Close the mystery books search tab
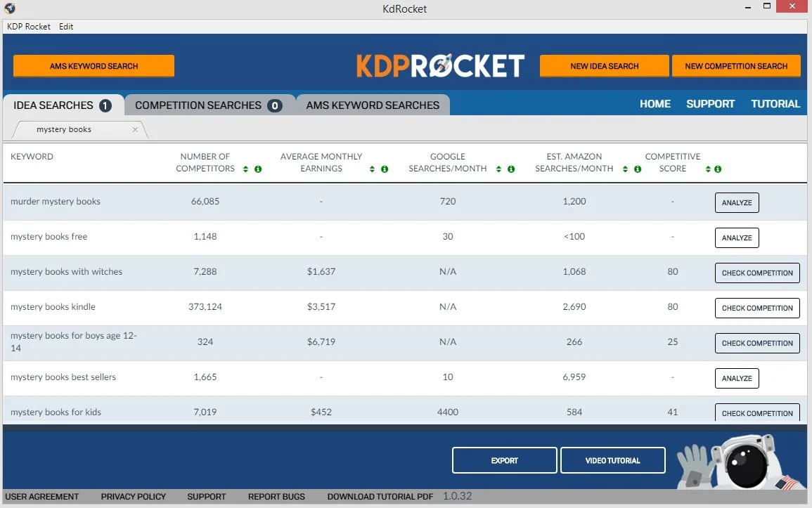This screenshot has width=812, height=508. click(x=135, y=130)
